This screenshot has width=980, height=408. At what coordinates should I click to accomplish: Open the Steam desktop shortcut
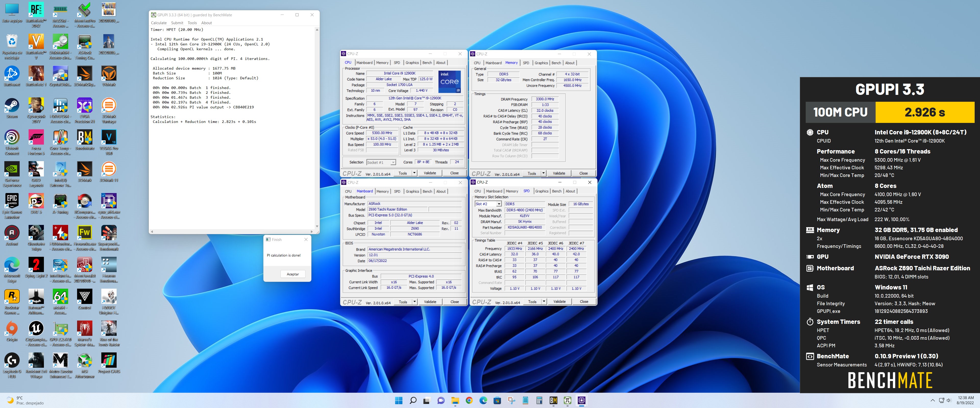(x=12, y=108)
